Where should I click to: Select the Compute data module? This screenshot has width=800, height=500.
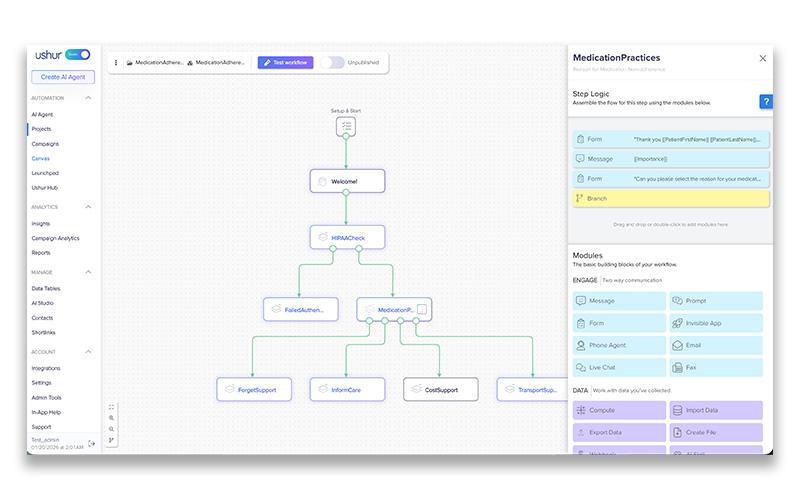pyautogui.click(x=619, y=410)
